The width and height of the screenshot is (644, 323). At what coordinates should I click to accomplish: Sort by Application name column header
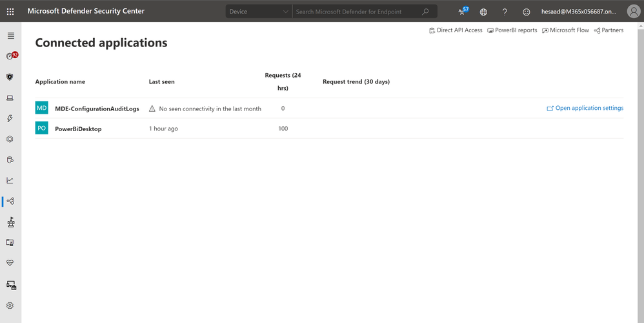(60, 82)
